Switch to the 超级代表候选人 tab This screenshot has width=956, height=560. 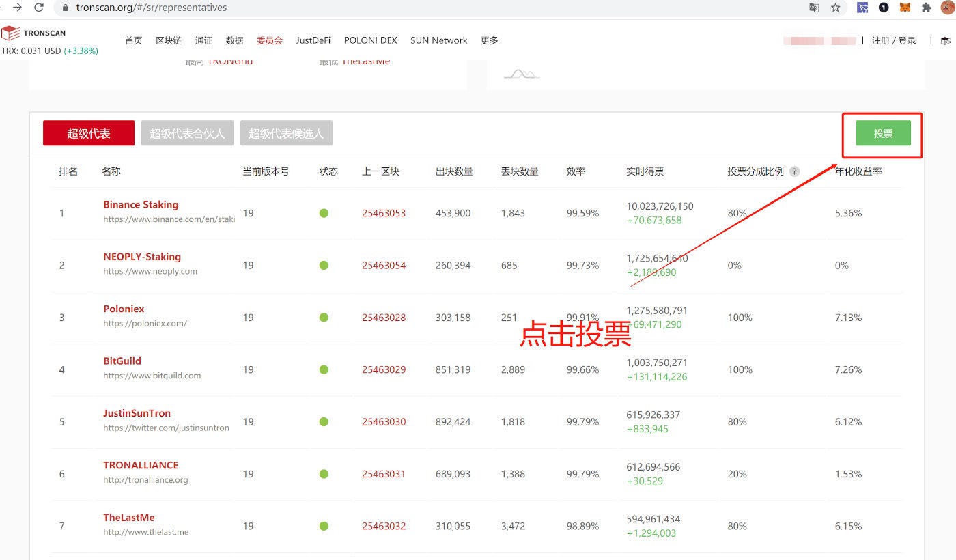click(x=286, y=133)
